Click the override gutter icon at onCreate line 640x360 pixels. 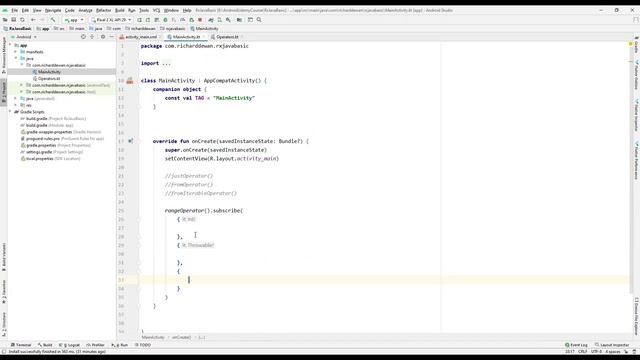coord(130,141)
